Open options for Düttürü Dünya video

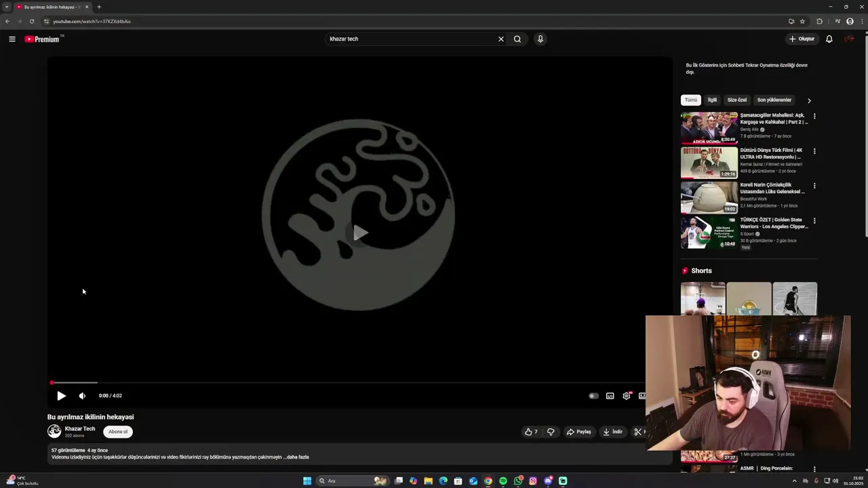point(814,151)
